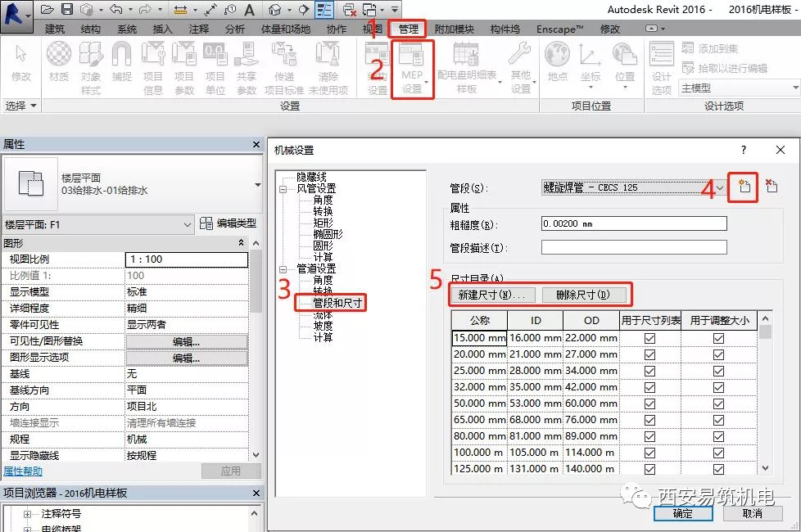Click the size table vertical scrollbar

tap(765, 393)
